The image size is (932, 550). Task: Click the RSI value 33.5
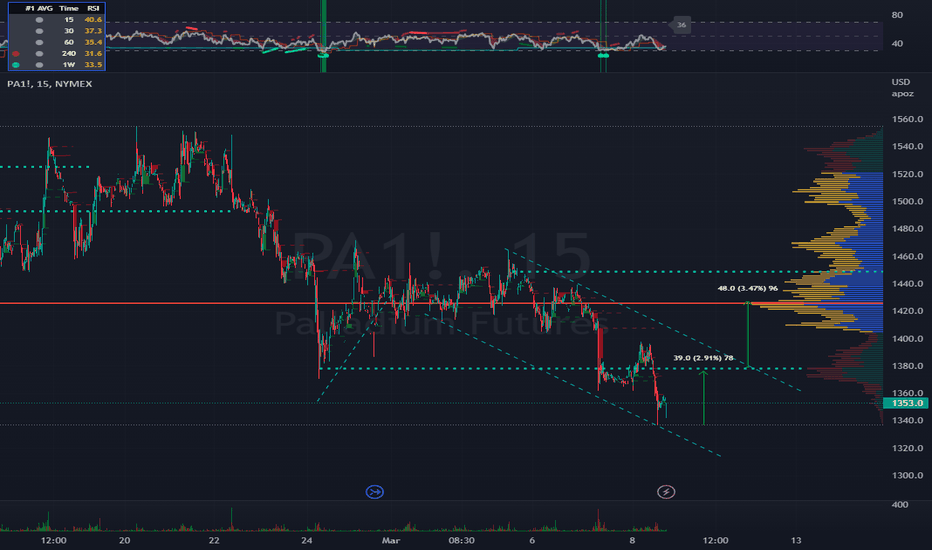tap(93, 65)
